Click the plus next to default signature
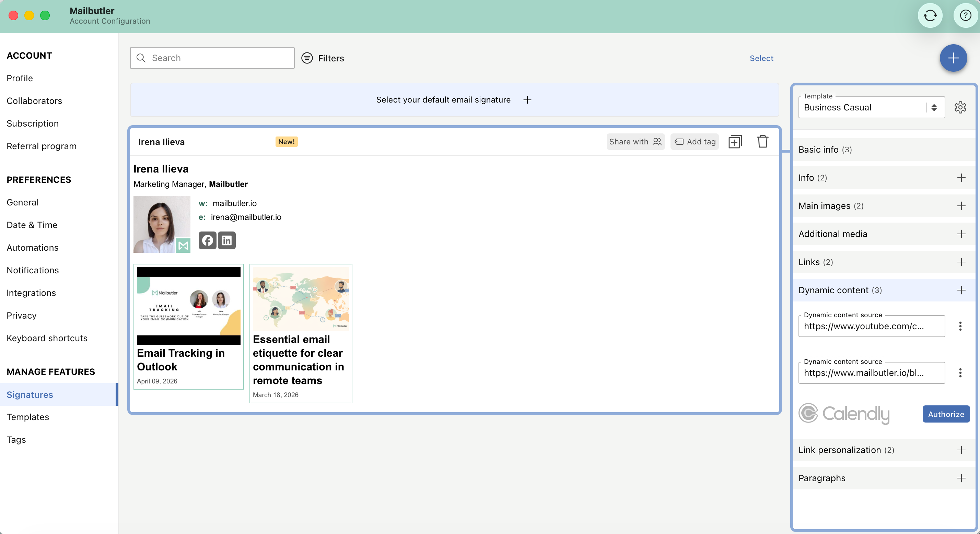 [527, 100]
